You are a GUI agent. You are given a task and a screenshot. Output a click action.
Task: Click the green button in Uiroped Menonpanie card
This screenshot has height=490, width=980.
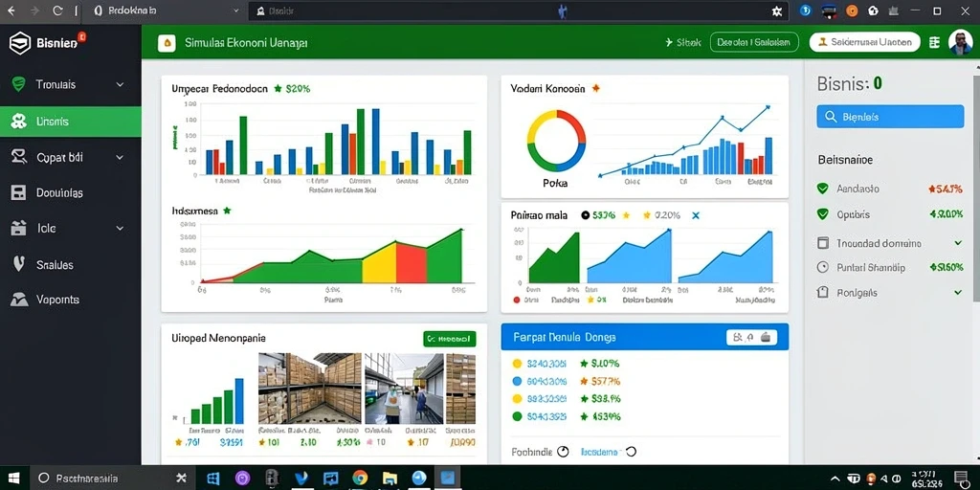pos(450,339)
